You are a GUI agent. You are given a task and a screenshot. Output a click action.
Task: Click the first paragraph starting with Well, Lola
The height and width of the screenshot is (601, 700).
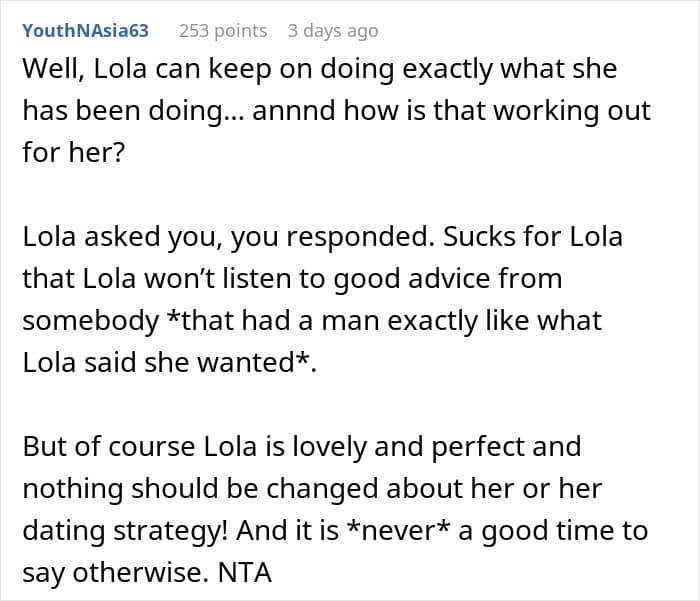click(337, 110)
